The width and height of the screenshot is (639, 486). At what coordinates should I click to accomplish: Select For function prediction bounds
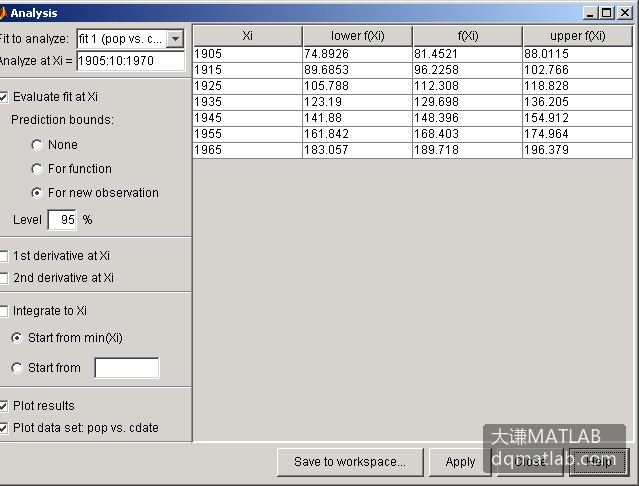pyautogui.click(x=37, y=169)
